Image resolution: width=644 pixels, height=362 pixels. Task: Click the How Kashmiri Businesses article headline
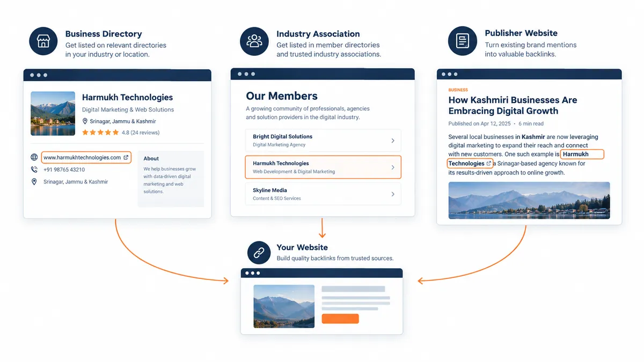513,106
